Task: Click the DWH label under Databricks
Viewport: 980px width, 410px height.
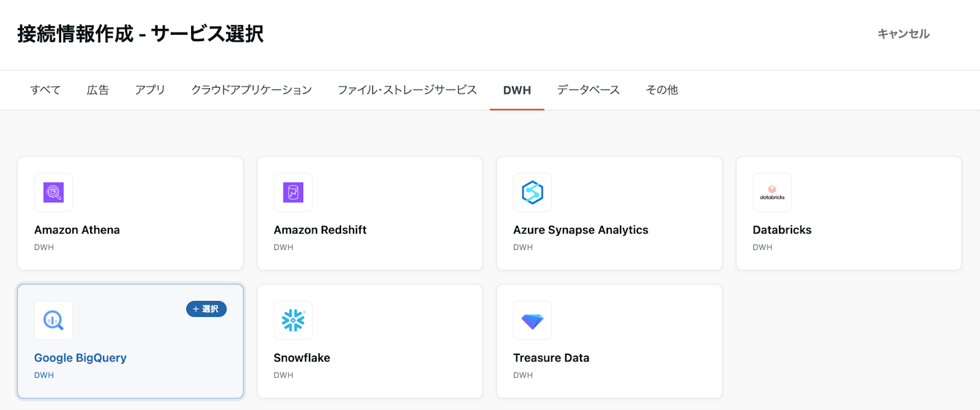Action: point(763,248)
